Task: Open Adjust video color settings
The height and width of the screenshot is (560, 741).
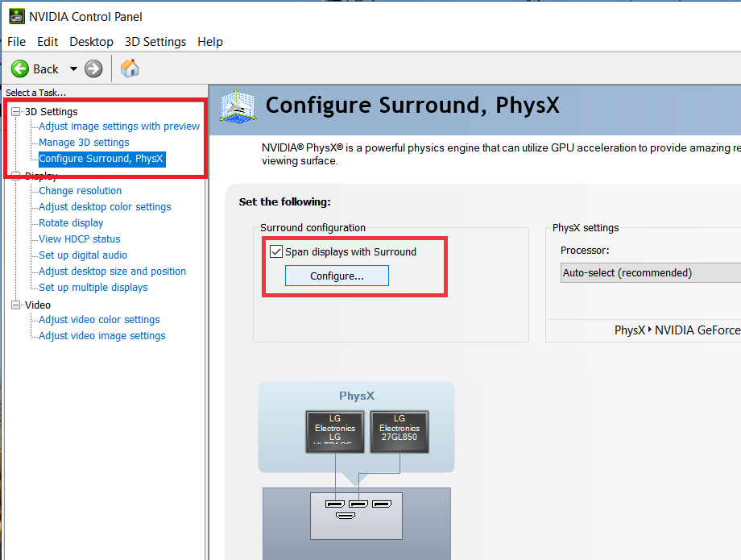Action: click(99, 319)
